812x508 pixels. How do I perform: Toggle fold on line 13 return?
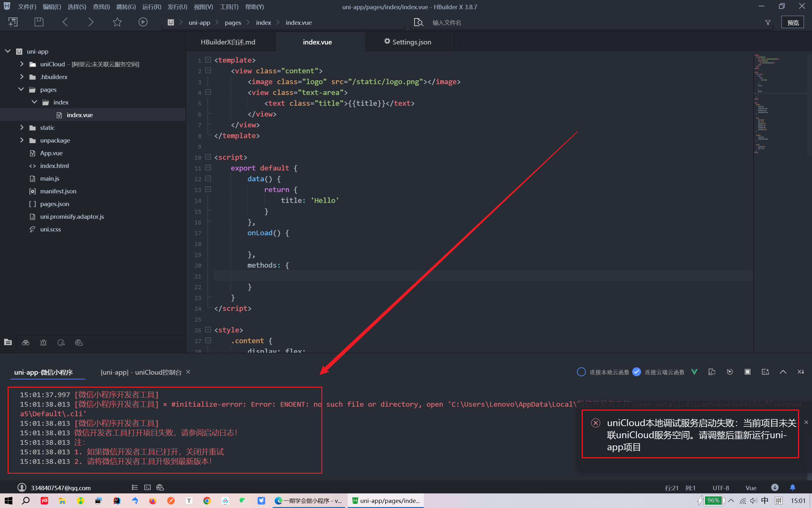(208, 189)
